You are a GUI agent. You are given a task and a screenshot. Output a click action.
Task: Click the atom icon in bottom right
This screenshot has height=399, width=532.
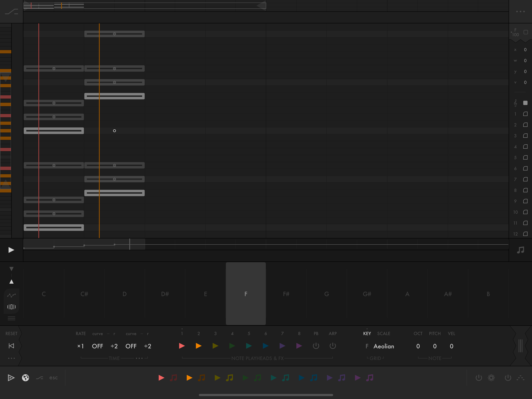[491, 378]
